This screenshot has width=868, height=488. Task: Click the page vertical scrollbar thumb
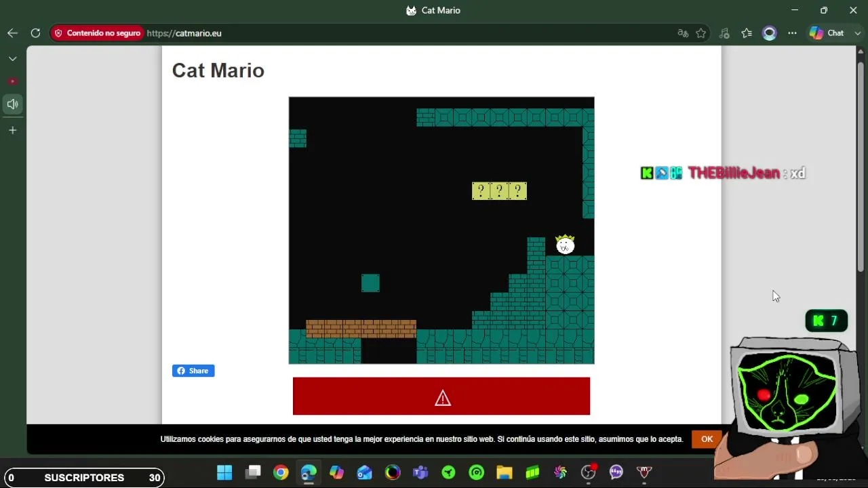(861, 166)
